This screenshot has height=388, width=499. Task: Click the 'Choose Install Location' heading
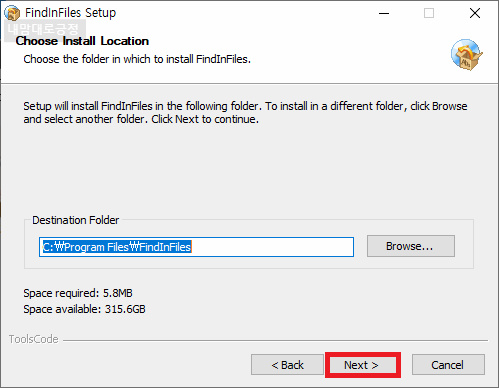(82, 41)
